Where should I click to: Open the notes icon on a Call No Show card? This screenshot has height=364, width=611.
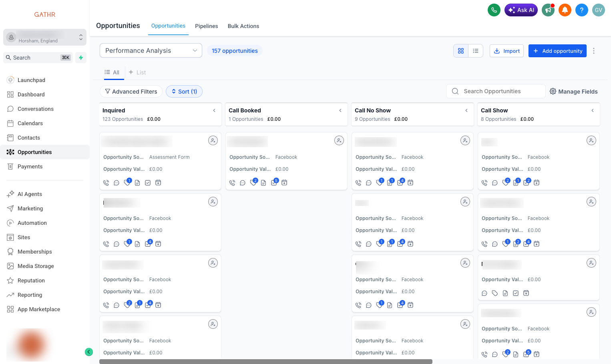tap(390, 182)
